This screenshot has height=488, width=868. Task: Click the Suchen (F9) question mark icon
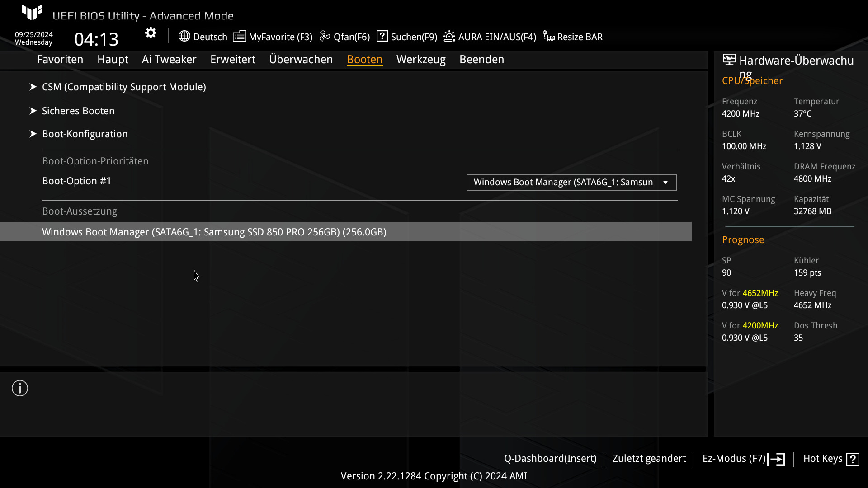(x=382, y=36)
